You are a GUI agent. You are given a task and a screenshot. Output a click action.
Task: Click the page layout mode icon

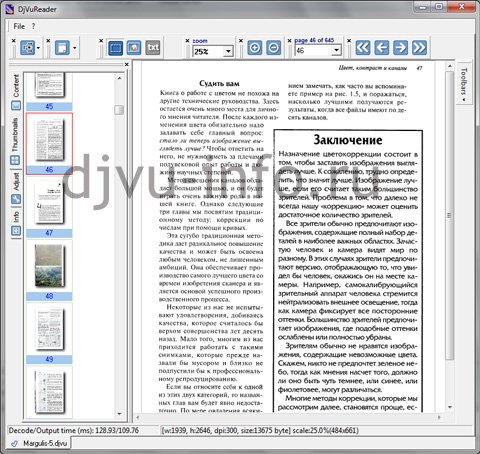tap(27, 48)
